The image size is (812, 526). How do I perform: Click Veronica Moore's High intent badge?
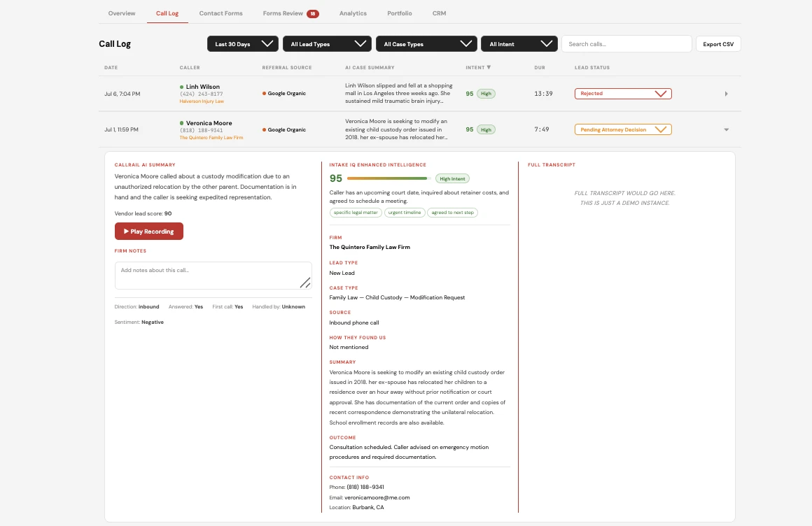[x=486, y=129]
